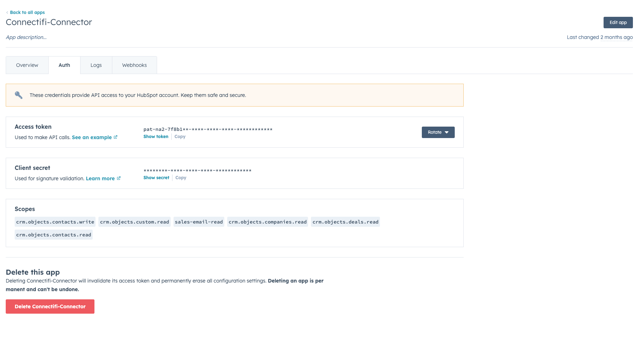Click the Edit app button
The image size is (644, 358).
pyautogui.click(x=618, y=23)
